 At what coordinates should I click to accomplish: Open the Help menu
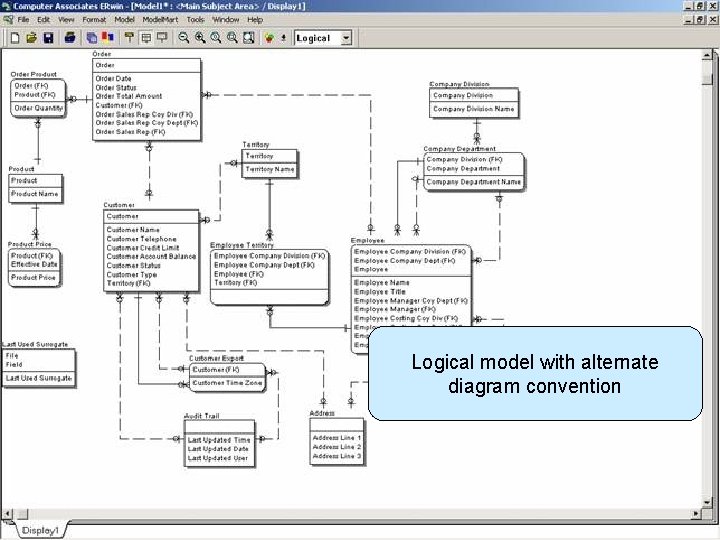pyautogui.click(x=255, y=20)
